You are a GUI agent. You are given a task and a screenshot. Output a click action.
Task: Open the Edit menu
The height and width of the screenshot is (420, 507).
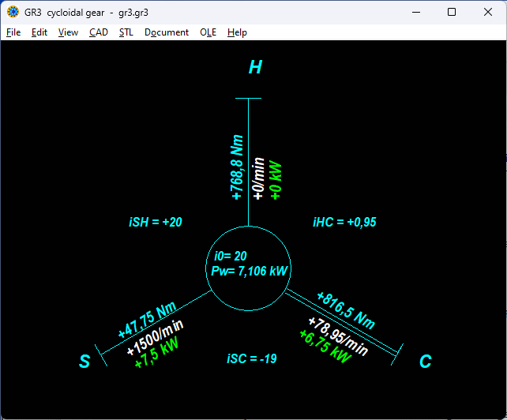tap(39, 32)
